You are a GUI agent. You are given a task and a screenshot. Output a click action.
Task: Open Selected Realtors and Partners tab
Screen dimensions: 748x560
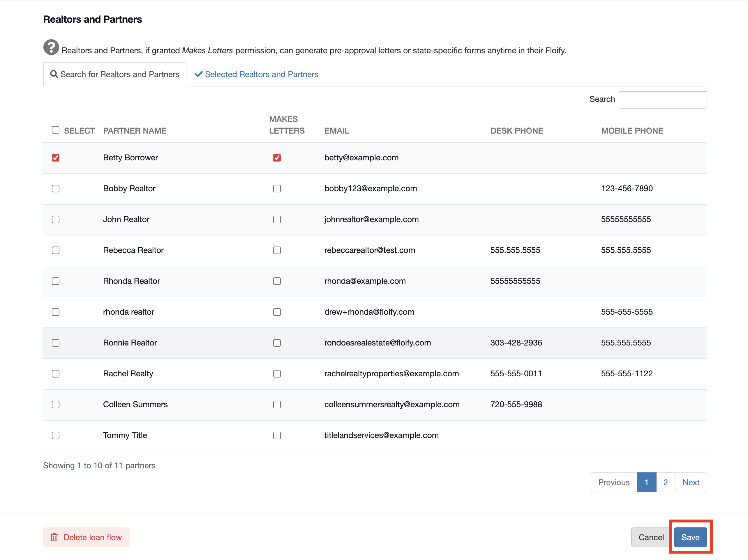coord(261,74)
